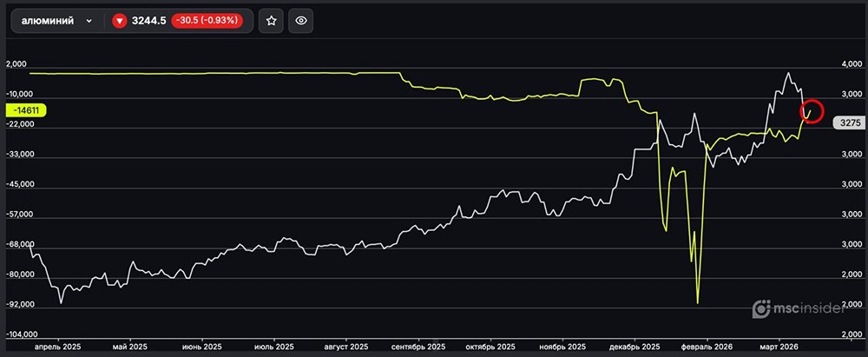
Task: Add aluminium to favorites with star icon
Action: [272, 22]
